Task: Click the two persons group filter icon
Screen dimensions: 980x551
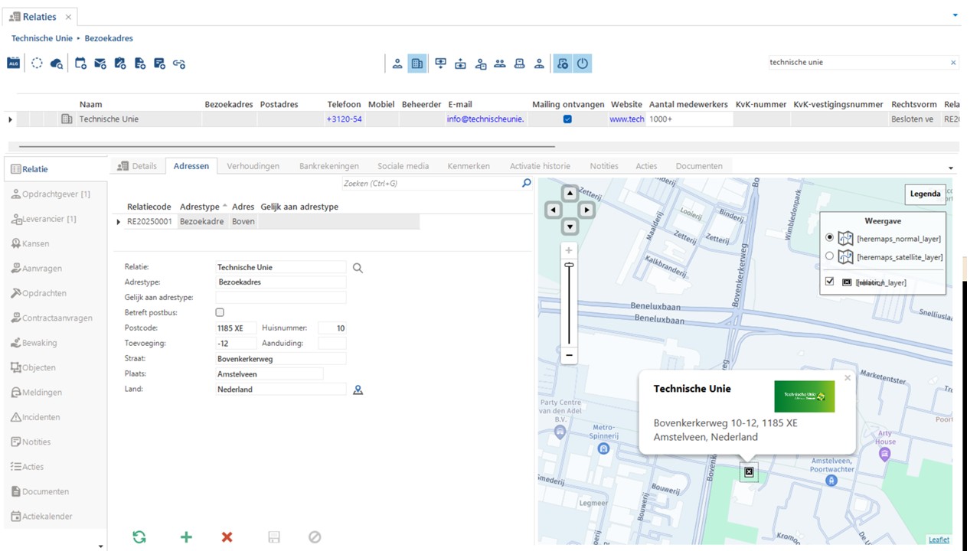Action: 500,64
